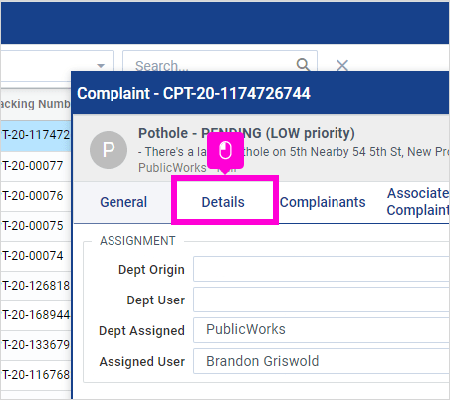Open the dropdown arrow beside search
450x400 pixels.
tap(101, 65)
